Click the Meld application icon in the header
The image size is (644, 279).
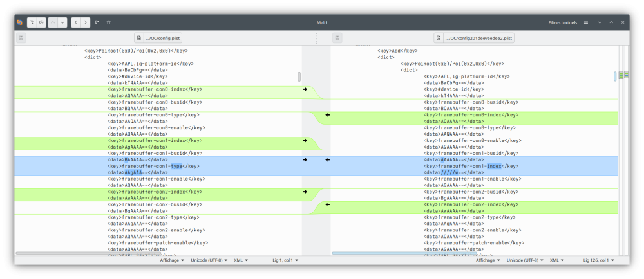[19, 22]
